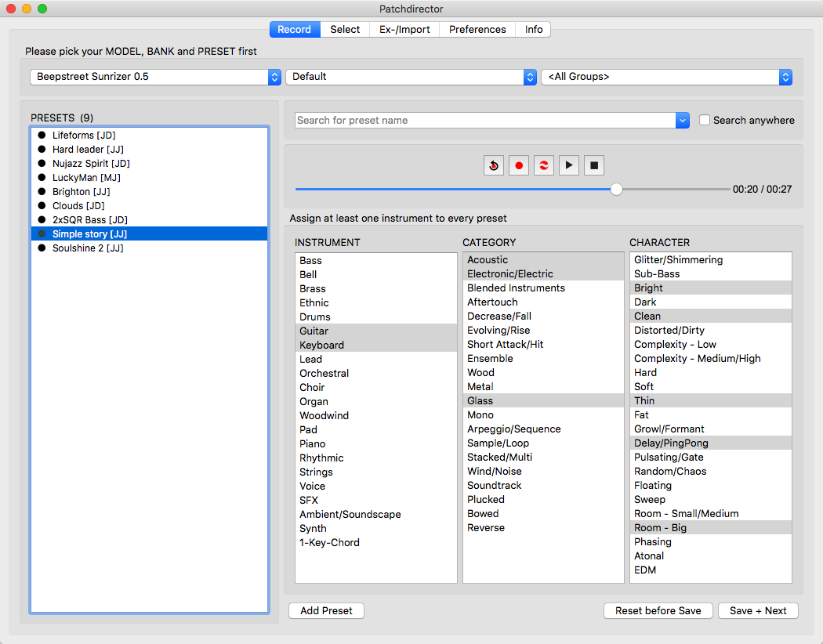Viewport: 823px width, 644px height.
Task: Click the Add Preset button
Action: click(327, 610)
